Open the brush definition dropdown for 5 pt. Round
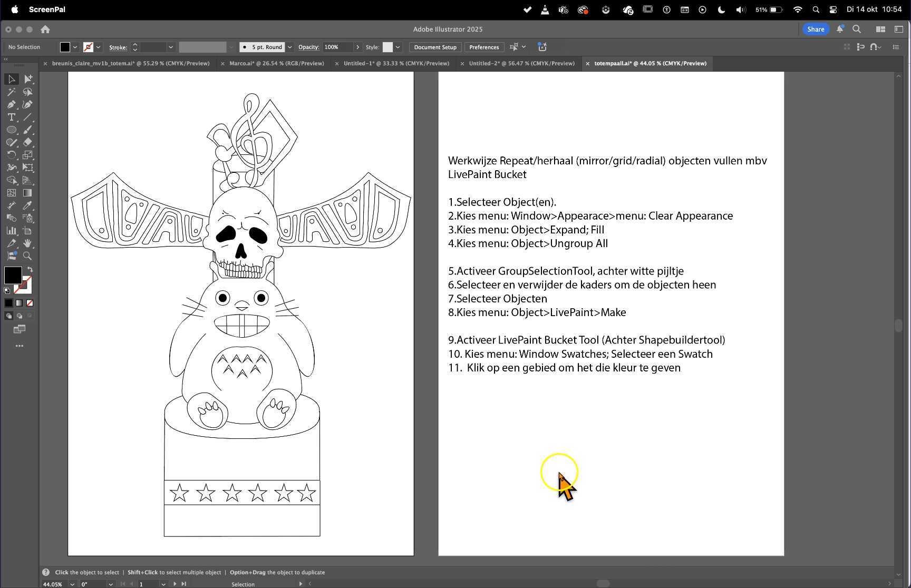This screenshot has height=588, width=911. 289,47
